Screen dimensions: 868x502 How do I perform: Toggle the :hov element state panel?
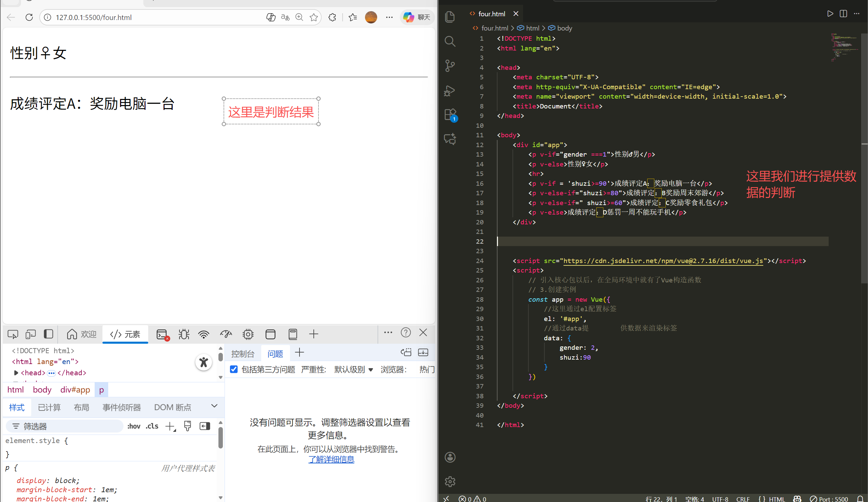(134, 426)
